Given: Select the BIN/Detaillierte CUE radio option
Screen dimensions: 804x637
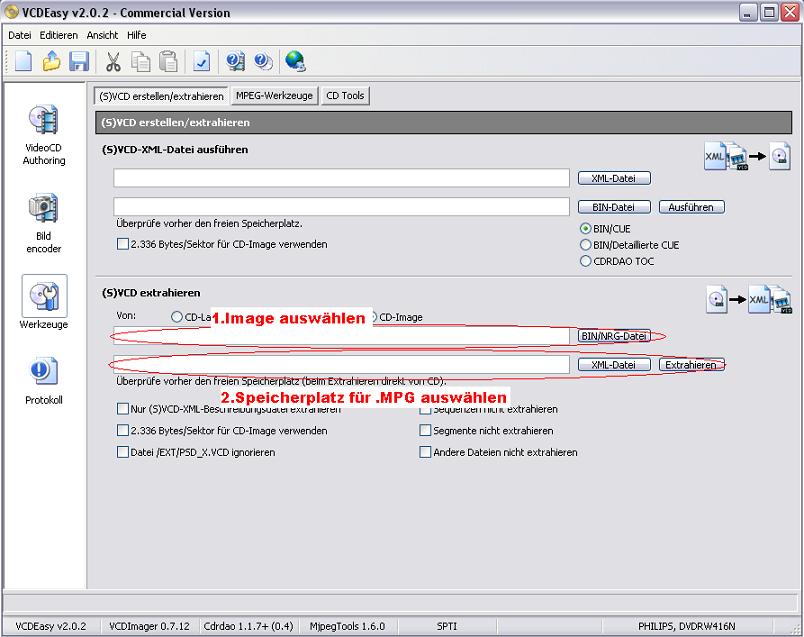Looking at the screenshot, I should point(586,244).
